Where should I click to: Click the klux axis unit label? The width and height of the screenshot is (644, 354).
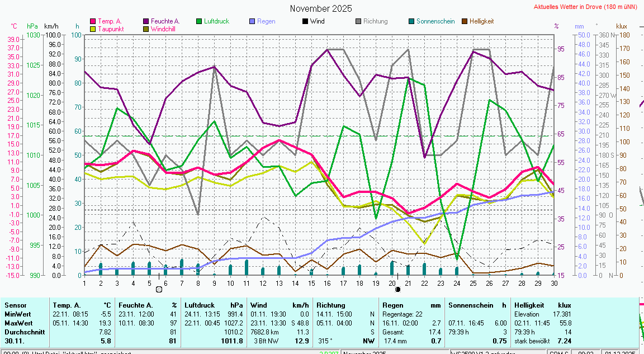(621, 26)
